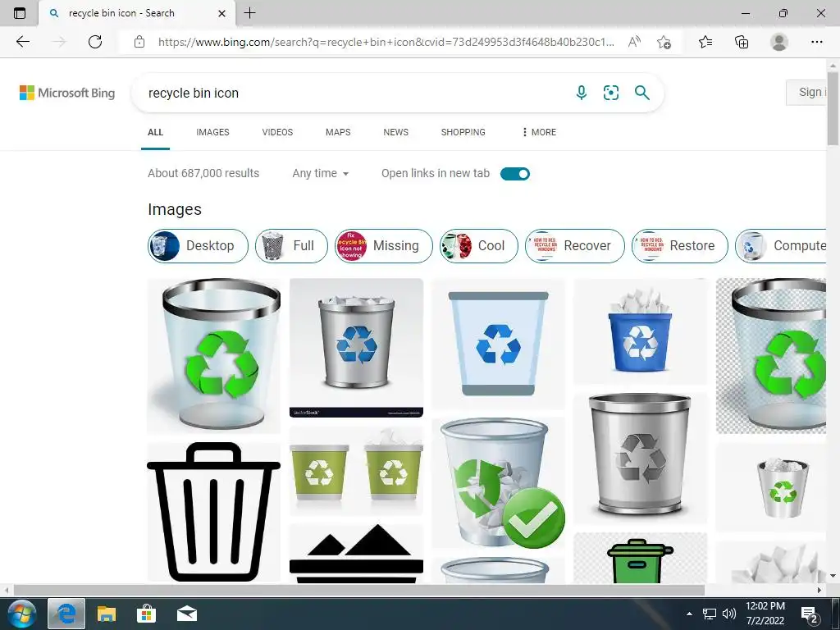The height and width of the screenshot is (630, 840).
Task: Filter images by Restore chip
Action: coord(680,246)
